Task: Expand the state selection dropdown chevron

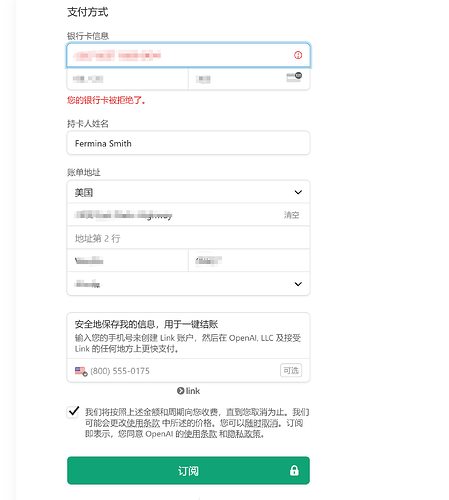Action: point(298,284)
